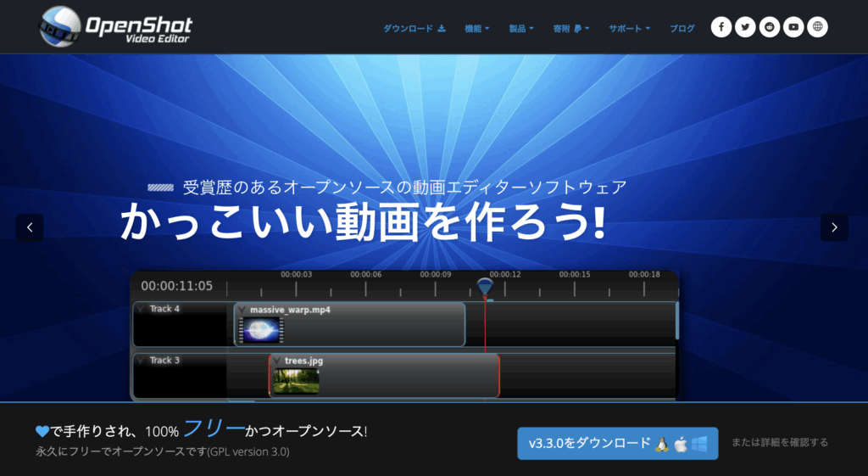Click the または詳細を確認する link
The width and height of the screenshot is (868, 476).
point(780,442)
